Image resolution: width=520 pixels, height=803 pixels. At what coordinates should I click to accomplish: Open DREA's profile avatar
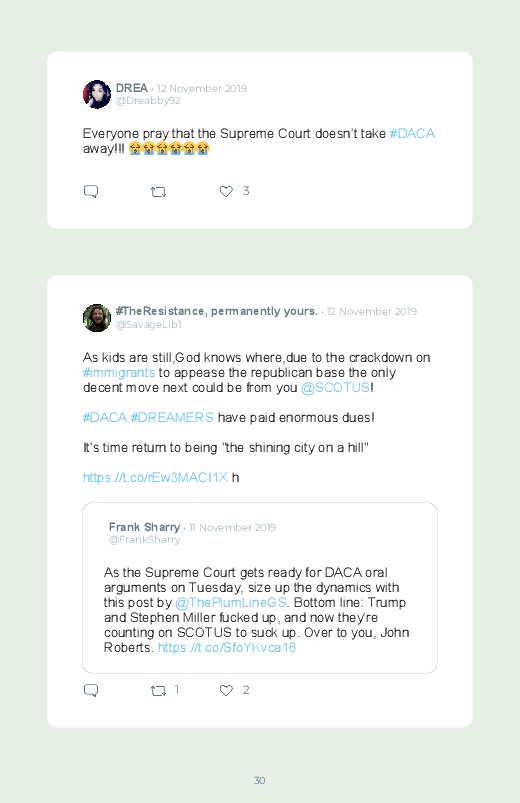pos(97,94)
